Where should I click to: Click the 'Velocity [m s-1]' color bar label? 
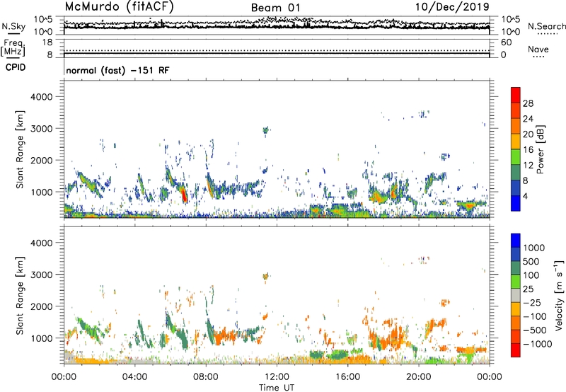559,295
